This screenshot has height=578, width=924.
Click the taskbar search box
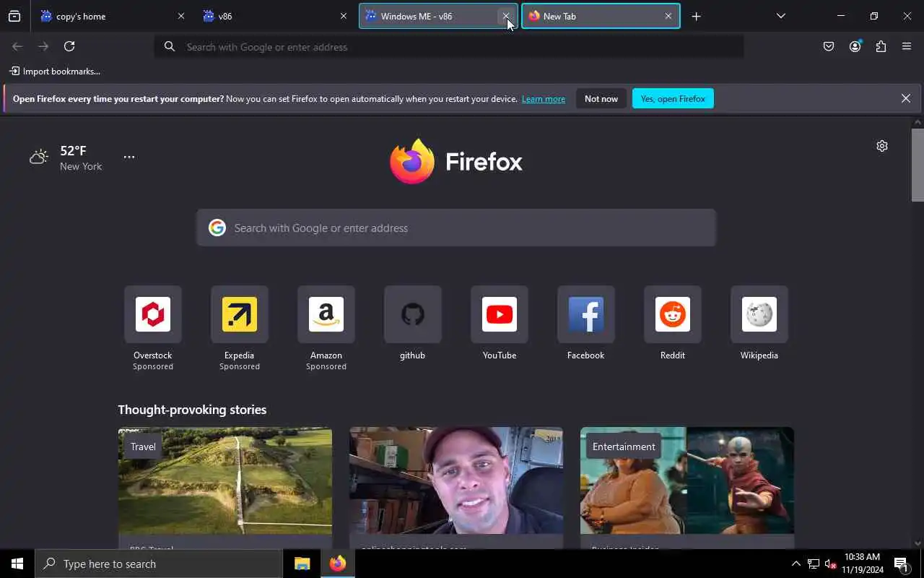159,564
